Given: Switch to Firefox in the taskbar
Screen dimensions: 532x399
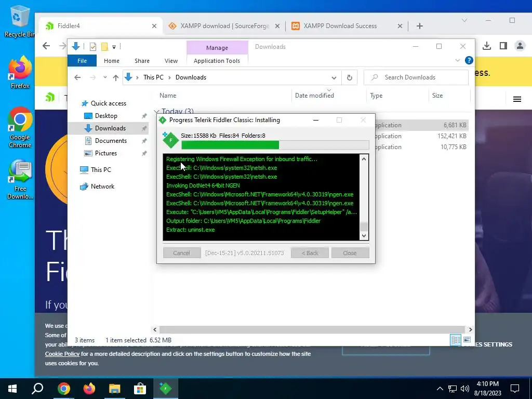Looking at the screenshot, I should [89, 389].
